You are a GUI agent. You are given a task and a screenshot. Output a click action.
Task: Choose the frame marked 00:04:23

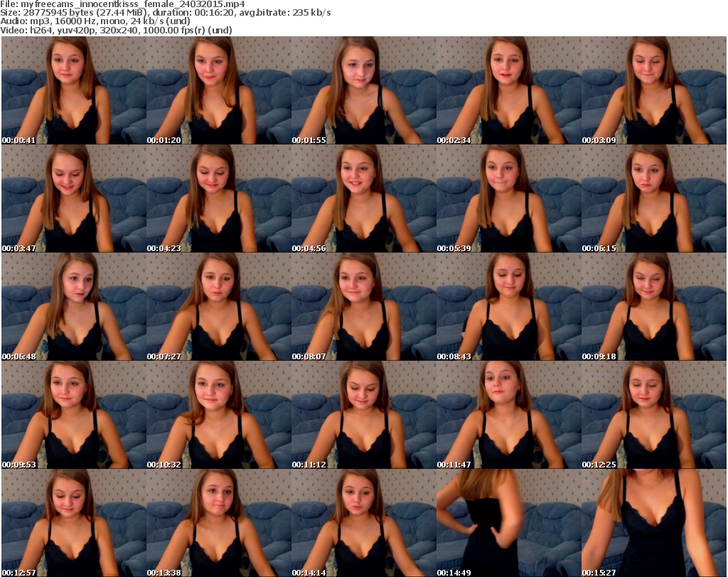click(x=219, y=198)
